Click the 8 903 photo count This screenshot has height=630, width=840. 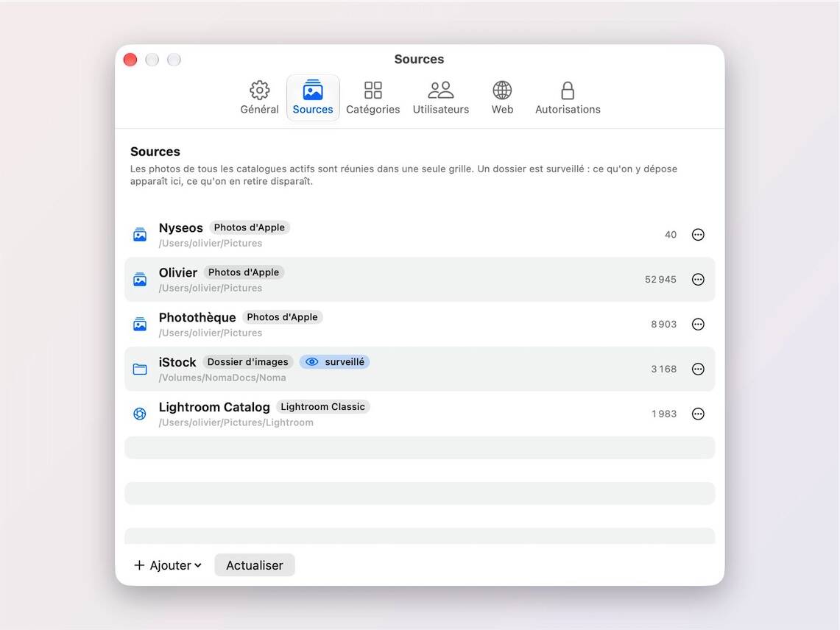click(x=664, y=324)
